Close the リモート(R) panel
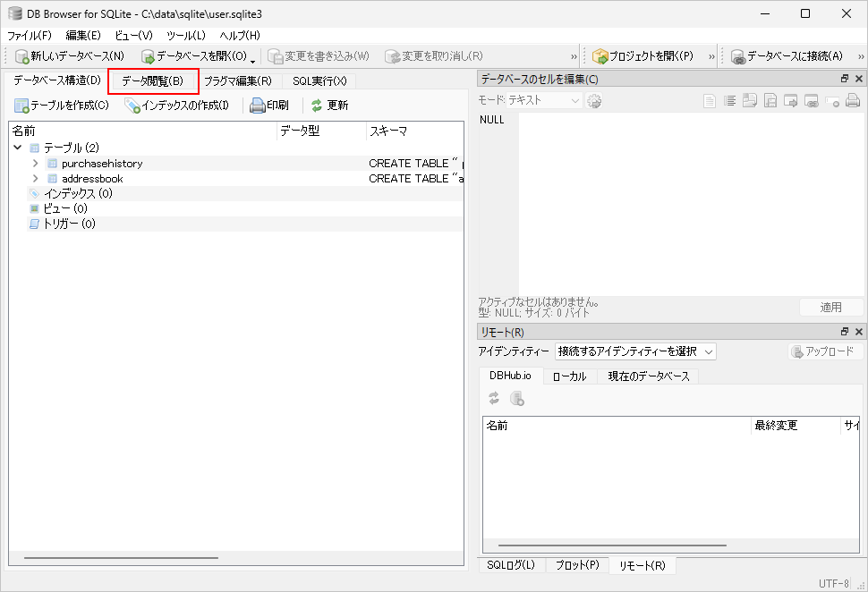This screenshot has height=592, width=868. point(858,332)
